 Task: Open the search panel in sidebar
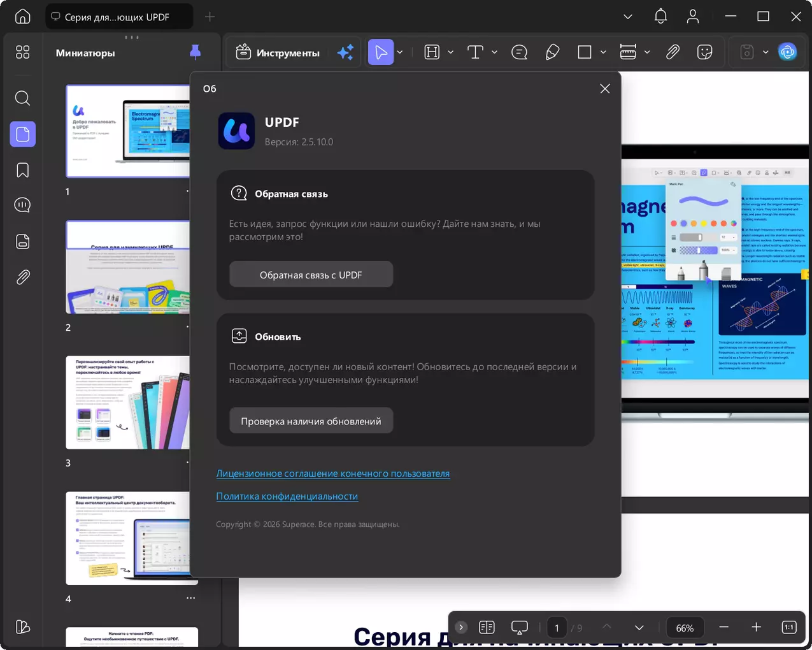click(x=23, y=98)
